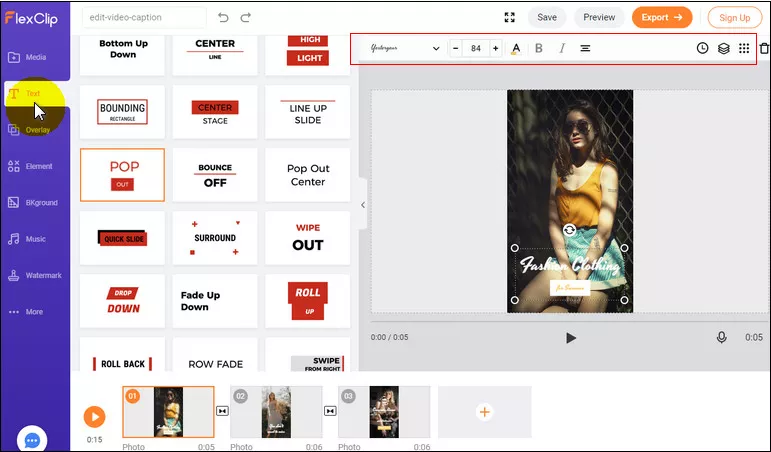Viewport: 771px width, 452px height.
Task: Toggle fullscreen view icon
Action: coord(510,17)
